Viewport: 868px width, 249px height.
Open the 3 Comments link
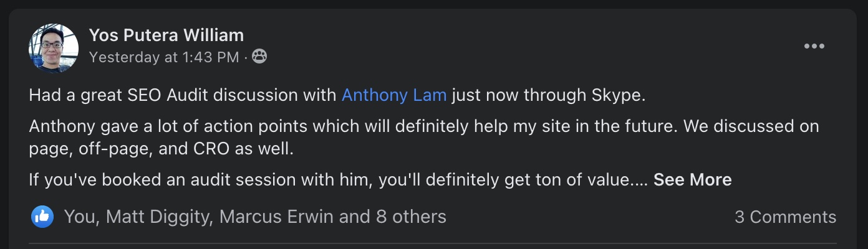pyautogui.click(x=785, y=217)
